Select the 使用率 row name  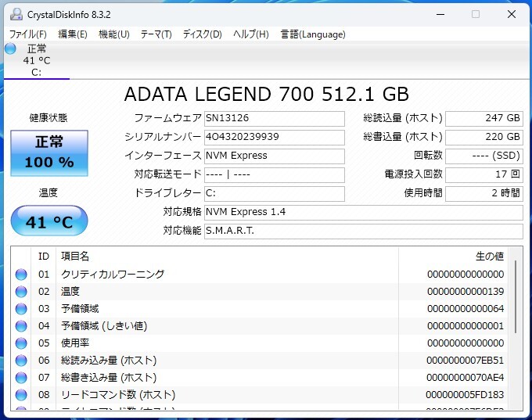click(75, 343)
